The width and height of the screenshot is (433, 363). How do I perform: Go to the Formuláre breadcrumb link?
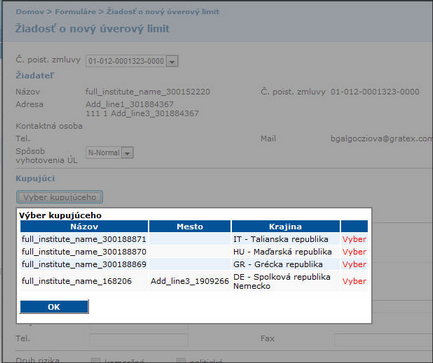click(x=75, y=12)
